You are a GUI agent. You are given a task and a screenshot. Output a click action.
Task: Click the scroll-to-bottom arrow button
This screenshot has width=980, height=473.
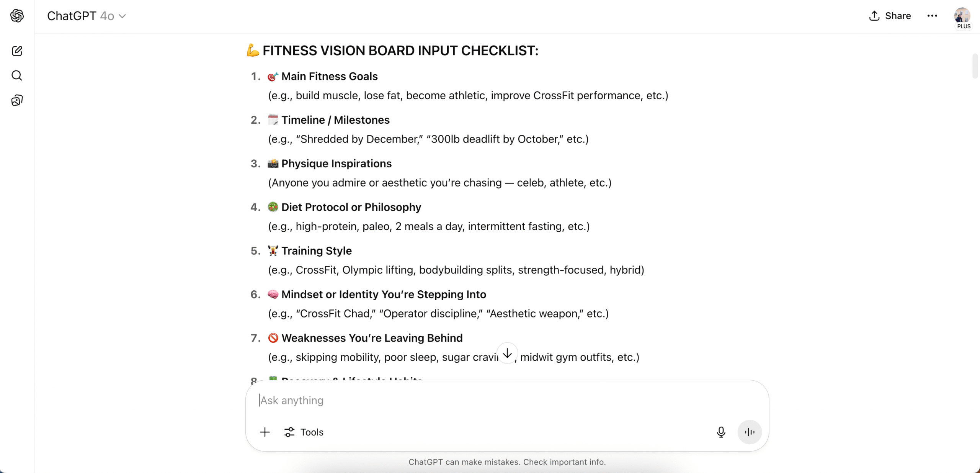(507, 353)
